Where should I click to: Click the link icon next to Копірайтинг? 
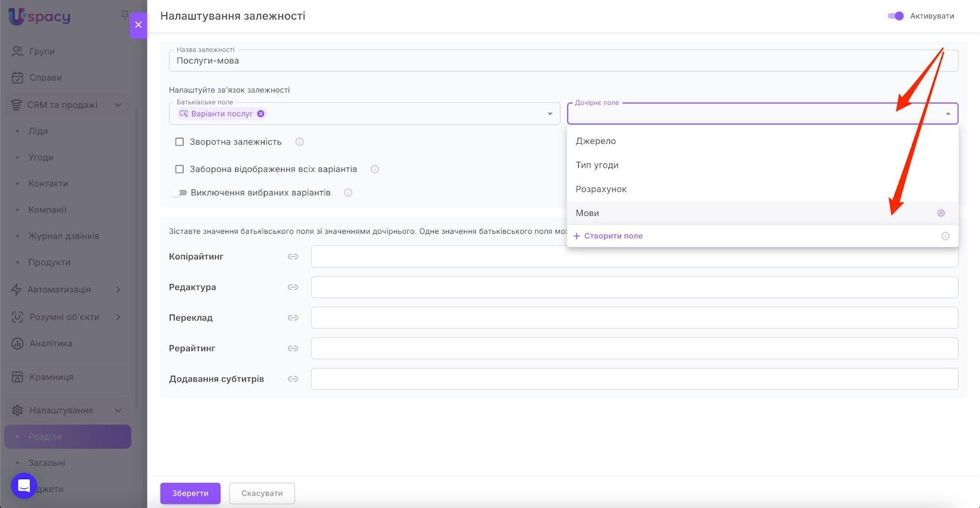tap(293, 256)
